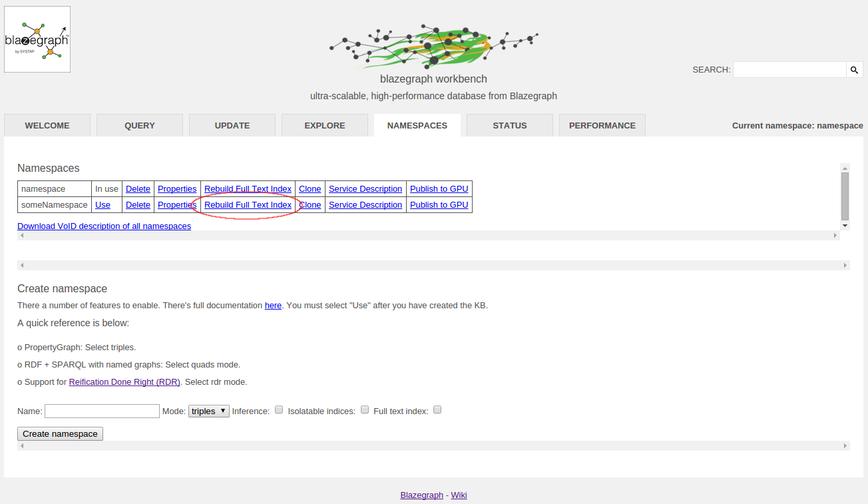Click the namespaces list scroll up arrow
The width and height of the screenshot is (868, 504).
[845, 168]
